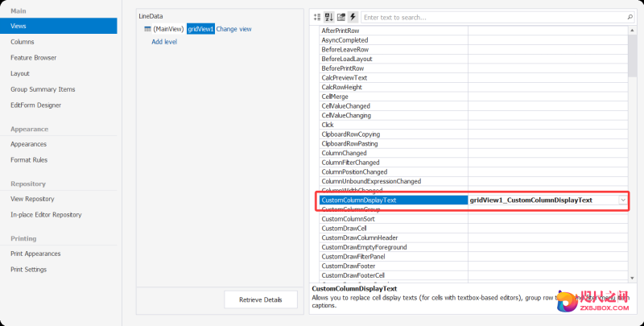The image size is (644, 326).
Task: Select the gridView1 view name
Action: click(200, 29)
